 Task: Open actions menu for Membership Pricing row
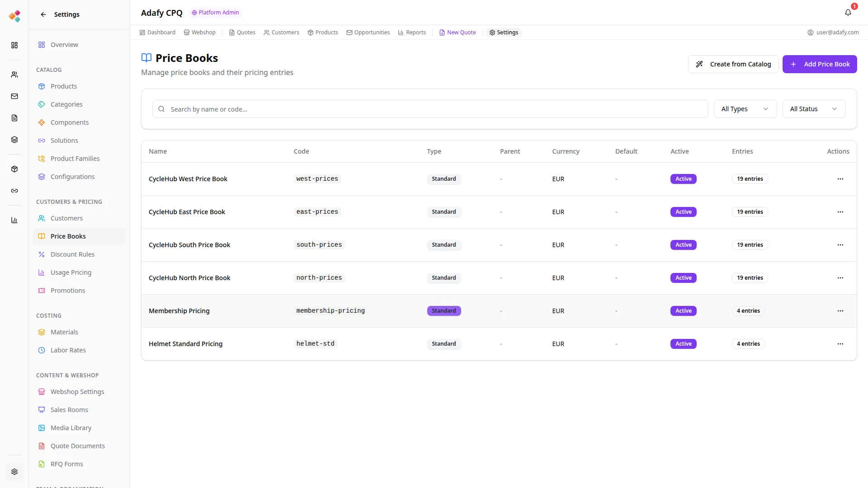[x=840, y=311]
